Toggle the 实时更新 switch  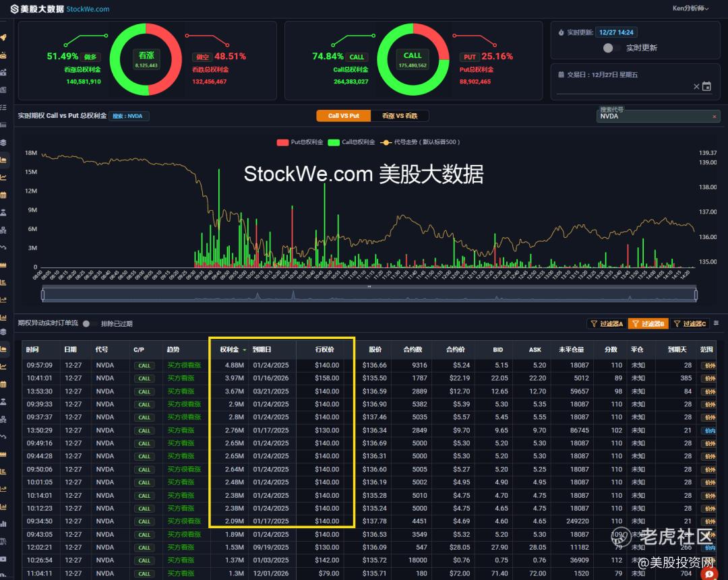(611, 48)
